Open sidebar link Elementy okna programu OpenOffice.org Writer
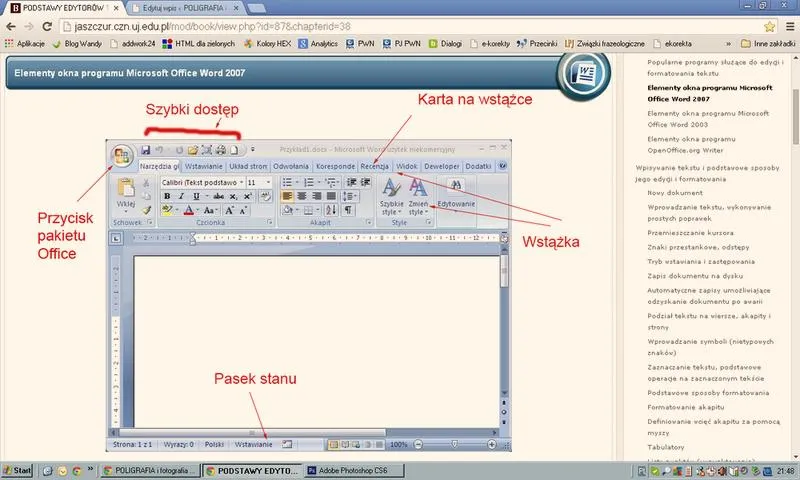 pos(692,145)
